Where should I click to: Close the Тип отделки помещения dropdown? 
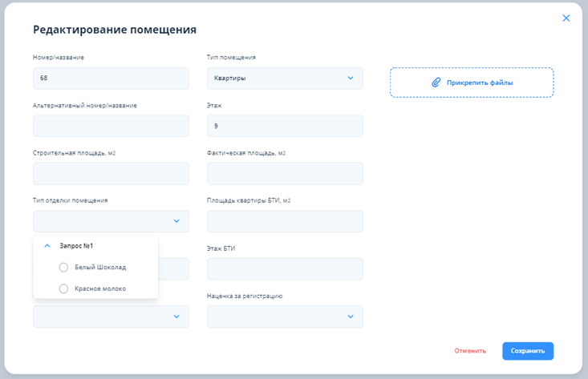coord(176,221)
